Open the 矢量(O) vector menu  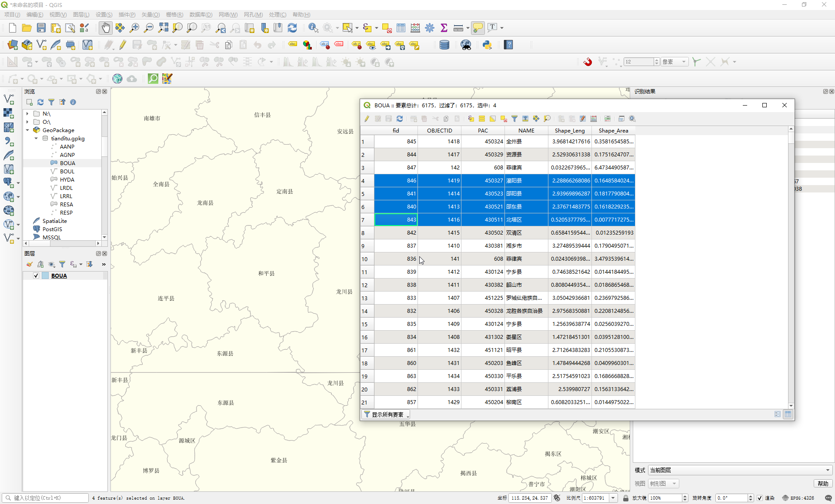[x=150, y=14]
